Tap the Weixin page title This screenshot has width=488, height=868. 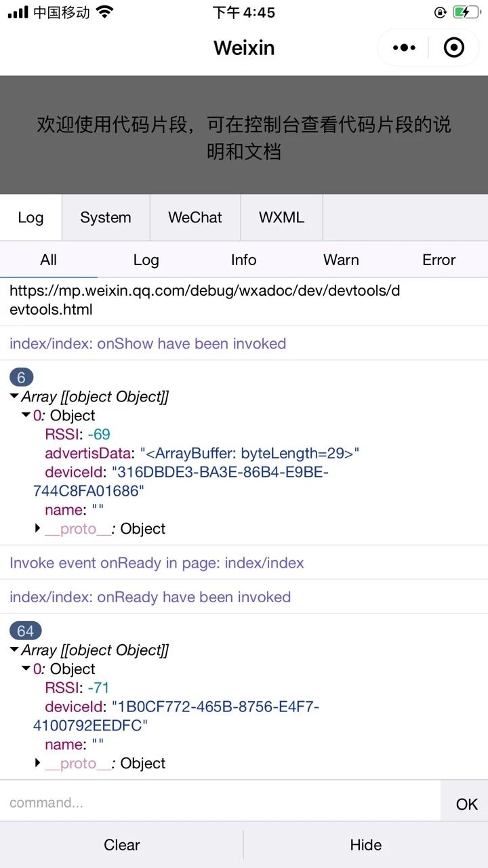(x=244, y=47)
